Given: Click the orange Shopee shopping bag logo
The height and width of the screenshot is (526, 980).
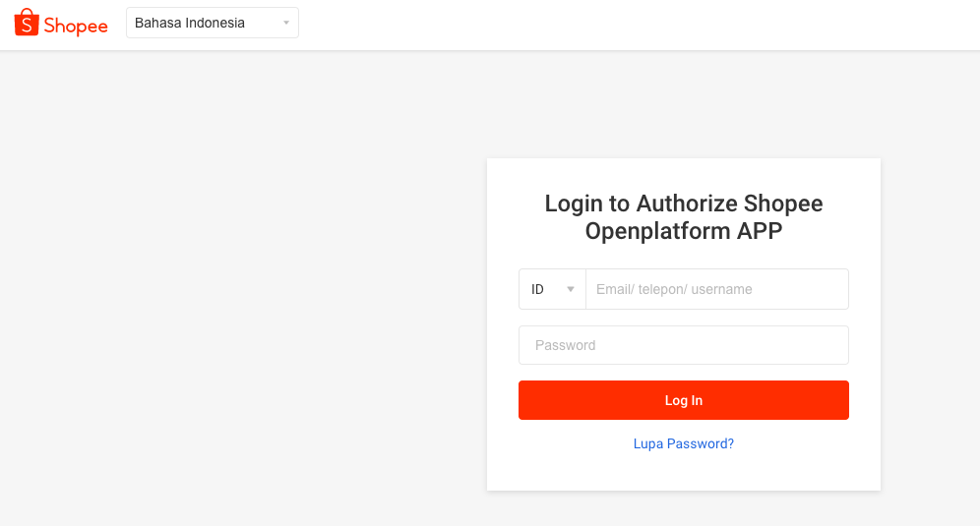Looking at the screenshot, I should pos(27,23).
